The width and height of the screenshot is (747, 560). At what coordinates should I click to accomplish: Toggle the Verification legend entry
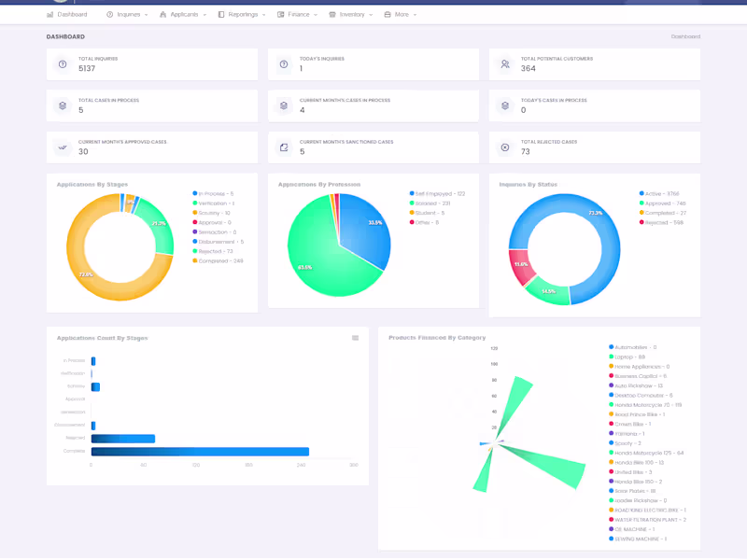(214, 203)
